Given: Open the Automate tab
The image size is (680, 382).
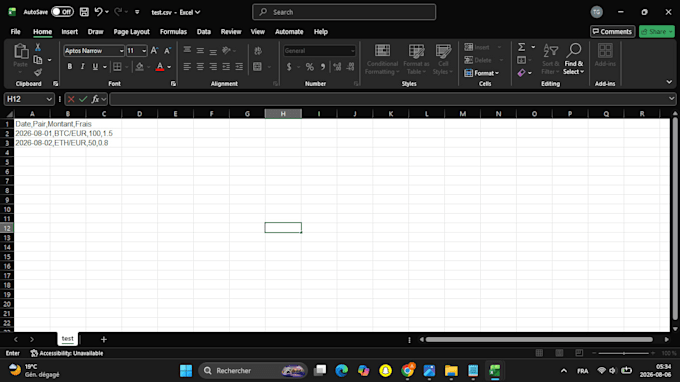Looking at the screenshot, I should point(289,32).
